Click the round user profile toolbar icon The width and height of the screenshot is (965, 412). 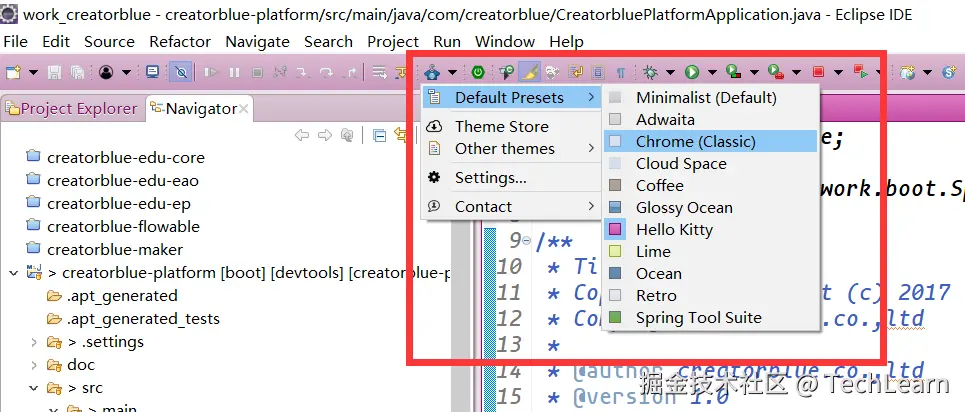[106, 73]
